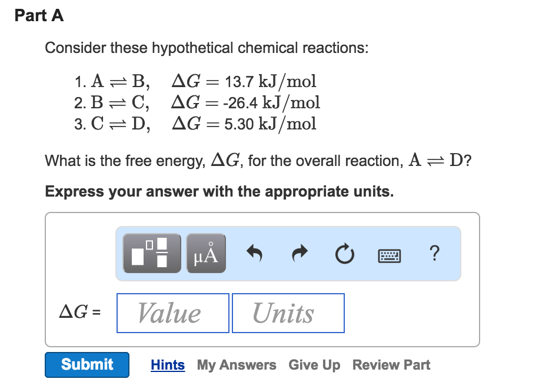This screenshot has width=539, height=392.
Task: Click Review Part
Action: (x=391, y=365)
